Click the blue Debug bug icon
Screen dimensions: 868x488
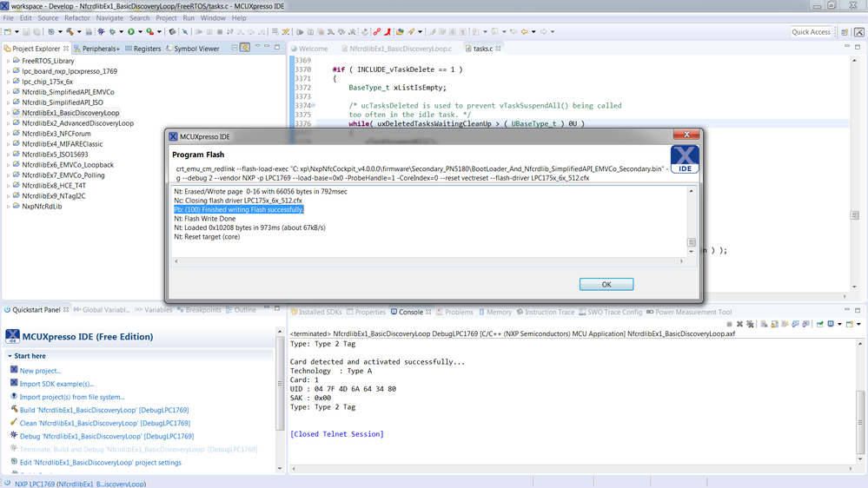click(102, 32)
